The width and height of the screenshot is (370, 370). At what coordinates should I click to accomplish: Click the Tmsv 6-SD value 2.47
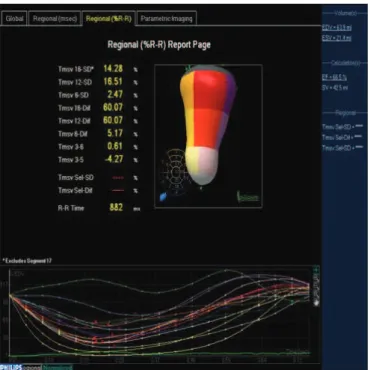point(115,94)
